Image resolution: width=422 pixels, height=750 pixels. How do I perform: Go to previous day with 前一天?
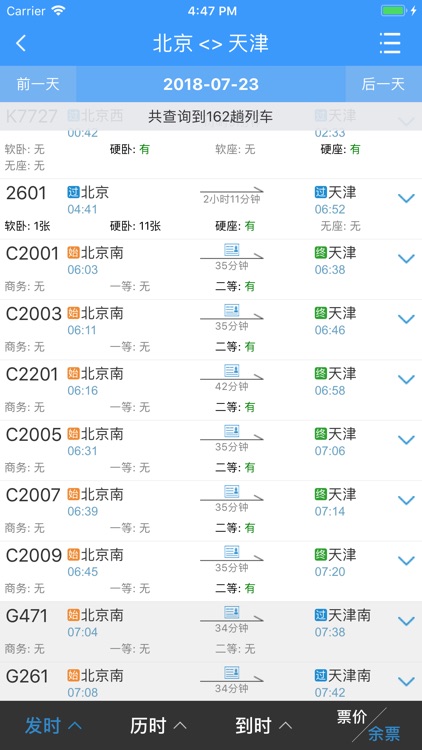tap(38, 84)
